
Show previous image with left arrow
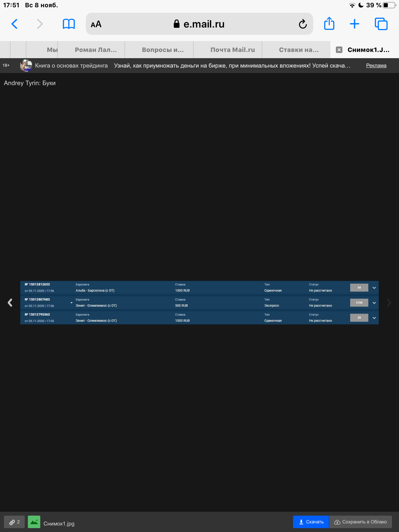pyautogui.click(x=10, y=303)
